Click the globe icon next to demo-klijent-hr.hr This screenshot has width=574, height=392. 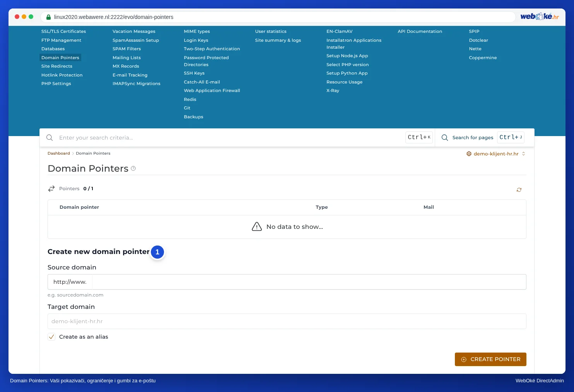coord(469,154)
